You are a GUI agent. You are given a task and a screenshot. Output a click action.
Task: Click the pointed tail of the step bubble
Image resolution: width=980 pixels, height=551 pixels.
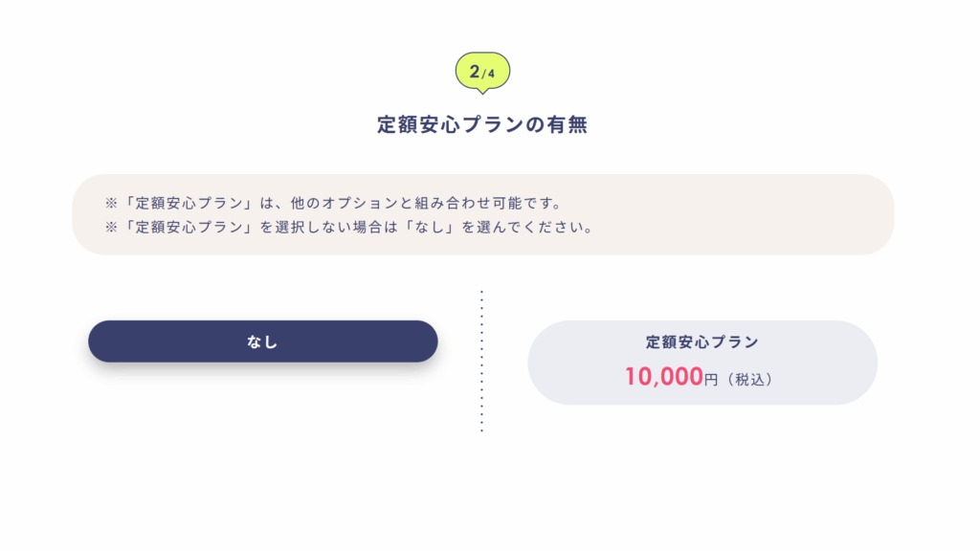click(x=482, y=92)
